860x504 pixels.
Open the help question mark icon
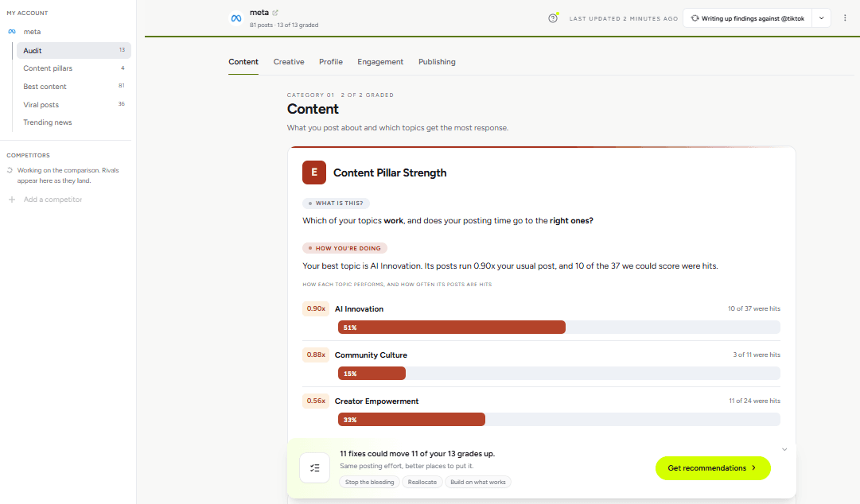click(x=553, y=18)
